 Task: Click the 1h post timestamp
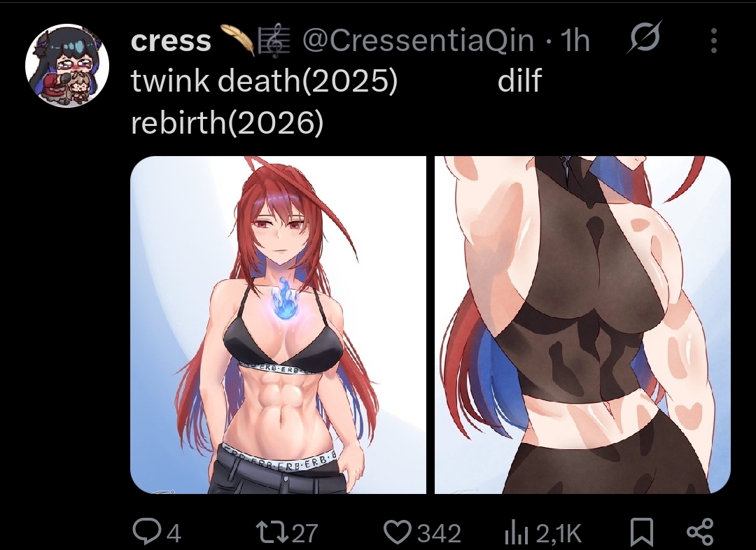click(575, 41)
